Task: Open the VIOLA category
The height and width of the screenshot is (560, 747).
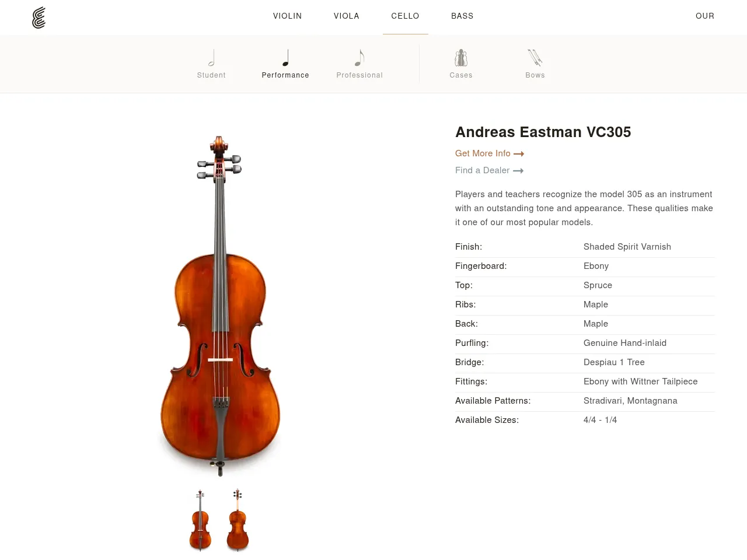Action: pyautogui.click(x=347, y=16)
